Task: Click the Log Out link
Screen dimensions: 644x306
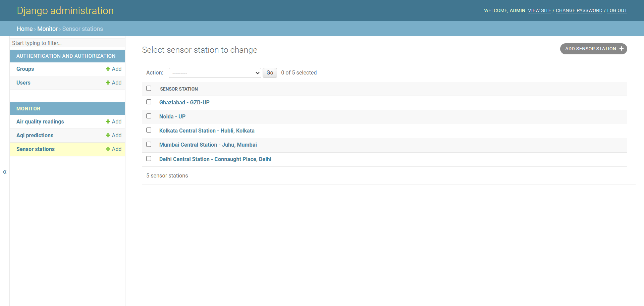Action: (617, 10)
